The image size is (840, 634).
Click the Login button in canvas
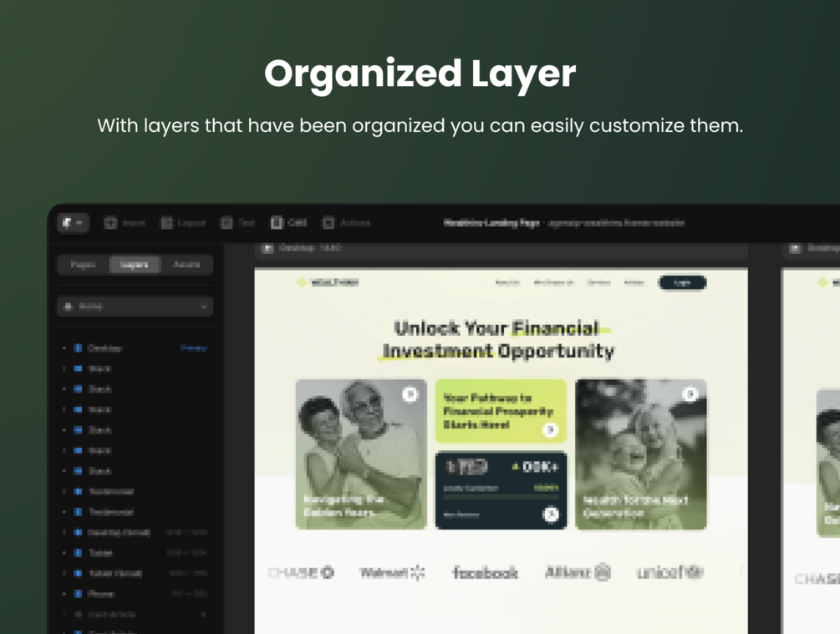[682, 282]
